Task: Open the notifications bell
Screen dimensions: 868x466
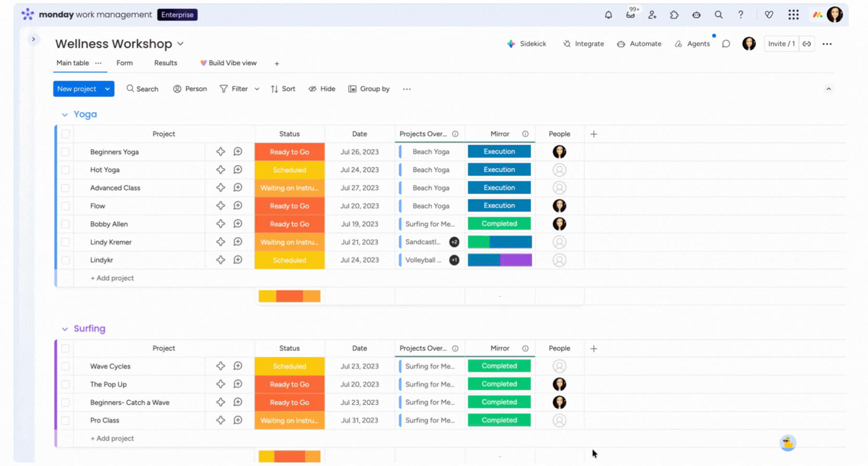Action: (x=608, y=15)
